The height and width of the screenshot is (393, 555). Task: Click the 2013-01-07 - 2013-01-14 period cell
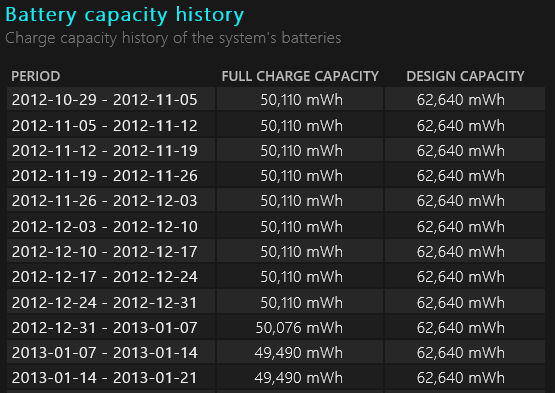pyautogui.click(x=111, y=353)
